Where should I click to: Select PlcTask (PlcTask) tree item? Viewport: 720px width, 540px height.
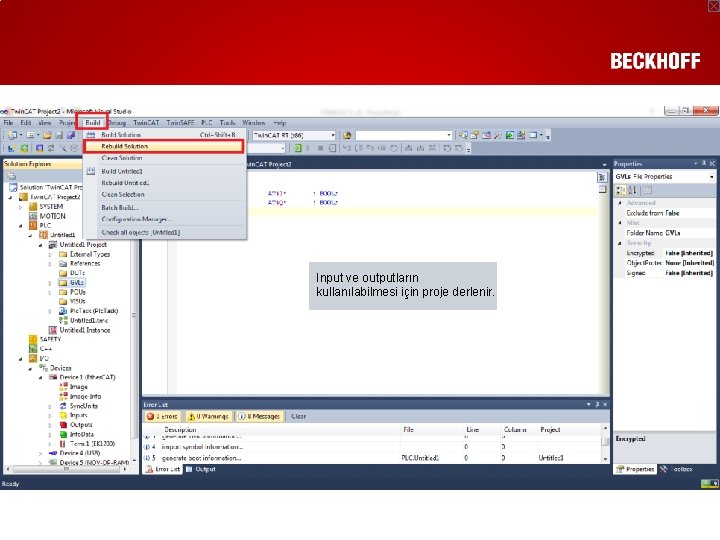point(94,311)
